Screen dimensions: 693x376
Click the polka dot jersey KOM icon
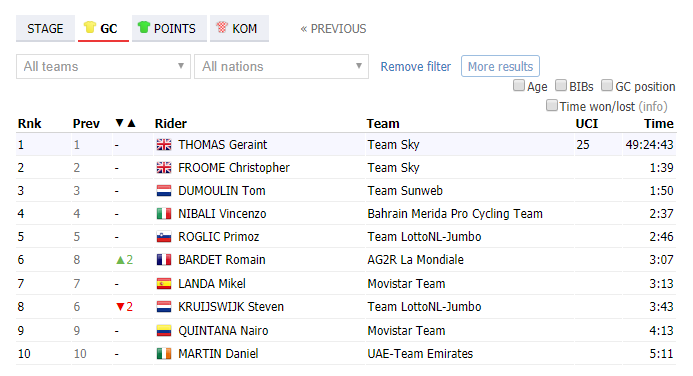(x=221, y=27)
